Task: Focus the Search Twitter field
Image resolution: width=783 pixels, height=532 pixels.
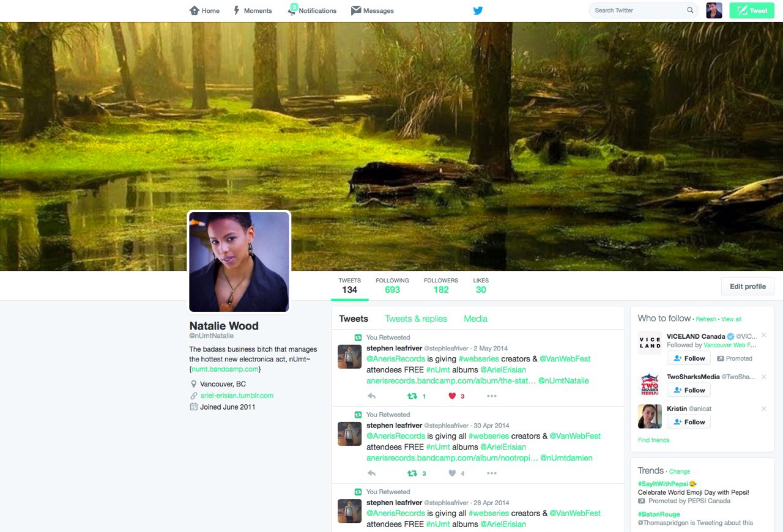Action: [644, 10]
